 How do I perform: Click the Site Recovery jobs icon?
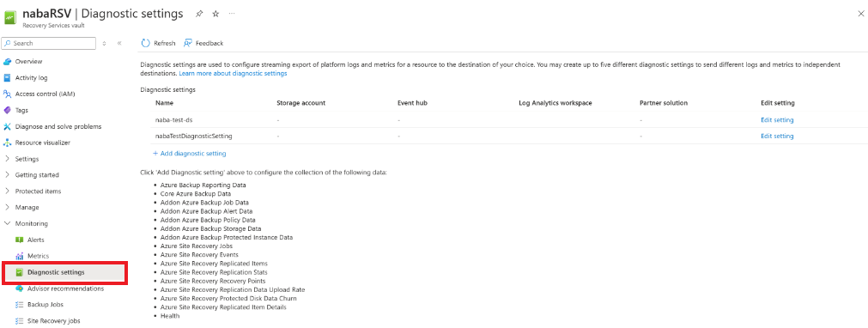coord(20,321)
